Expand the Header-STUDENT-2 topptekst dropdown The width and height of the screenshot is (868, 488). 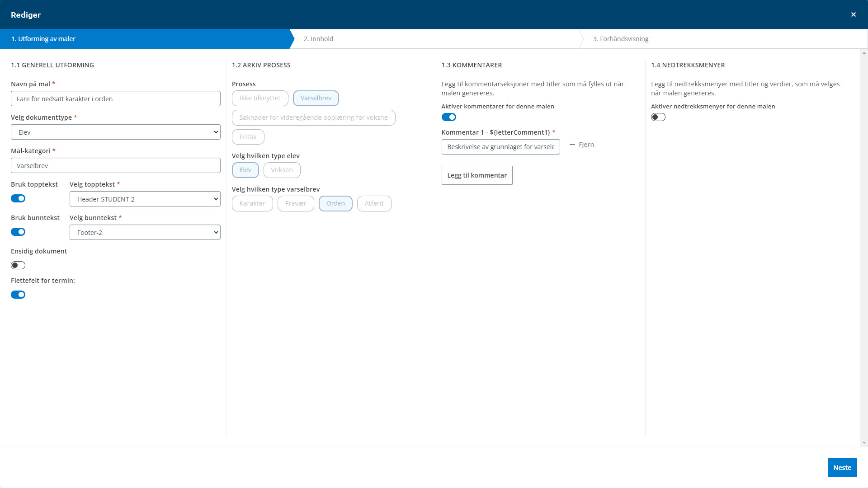pos(145,199)
